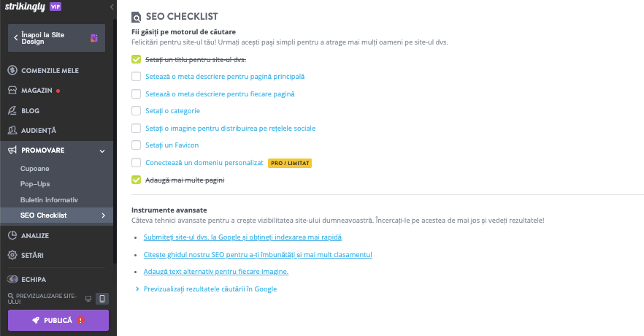Collapse the Promovare menu section
The image size is (644, 336).
tap(102, 150)
